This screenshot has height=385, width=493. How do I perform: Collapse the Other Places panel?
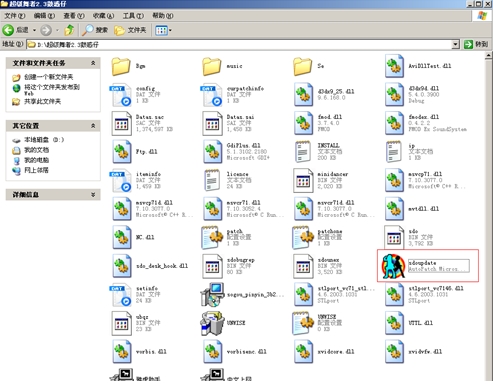(x=93, y=126)
